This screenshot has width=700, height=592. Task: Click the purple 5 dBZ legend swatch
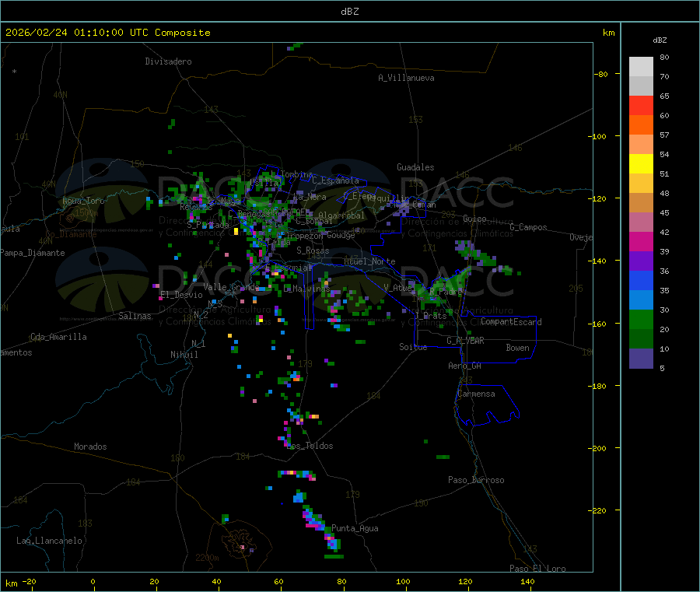tap(641, 358)
